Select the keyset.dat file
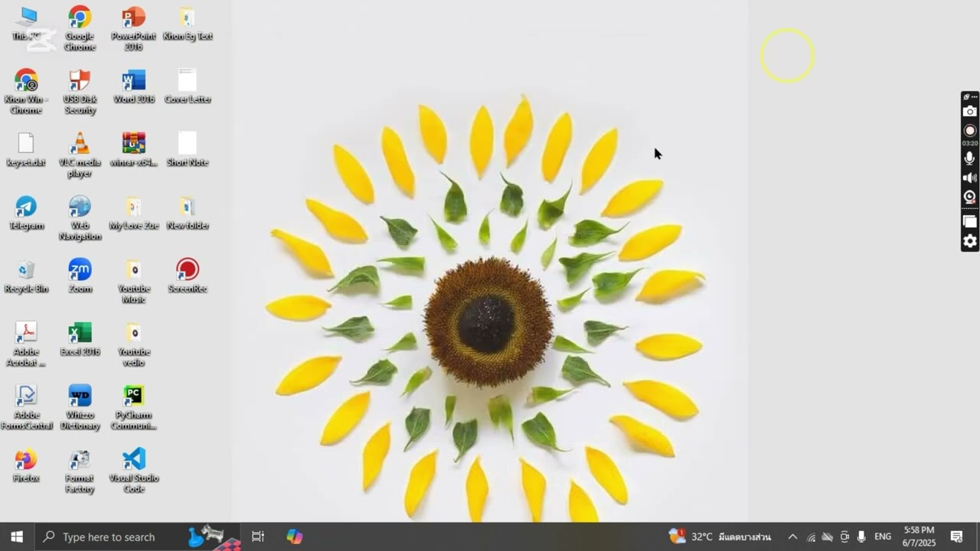 26,150
